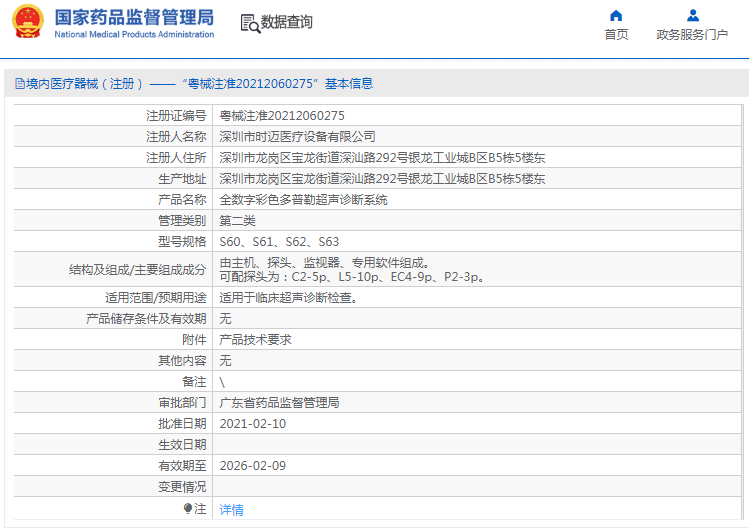Click the lightbulb icon beside 注
Image resolution: width=749 pixels, height=532 pixels.
click(188, 509)
